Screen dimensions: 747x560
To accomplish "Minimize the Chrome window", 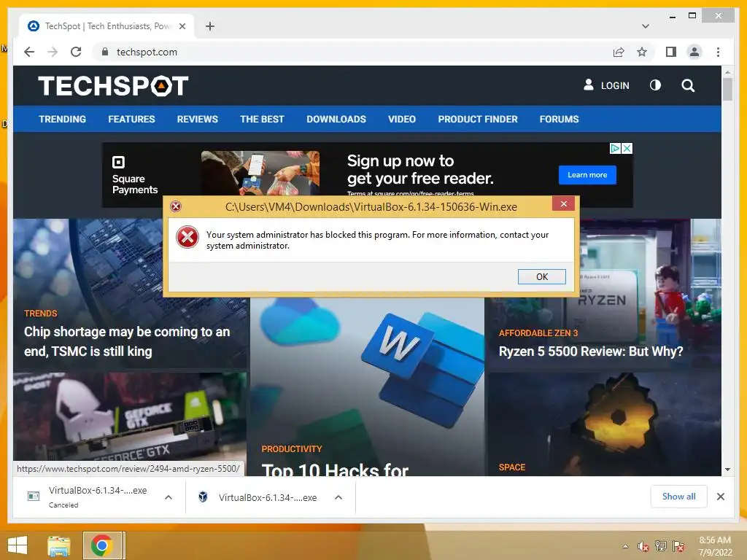I will click(672, 16).
